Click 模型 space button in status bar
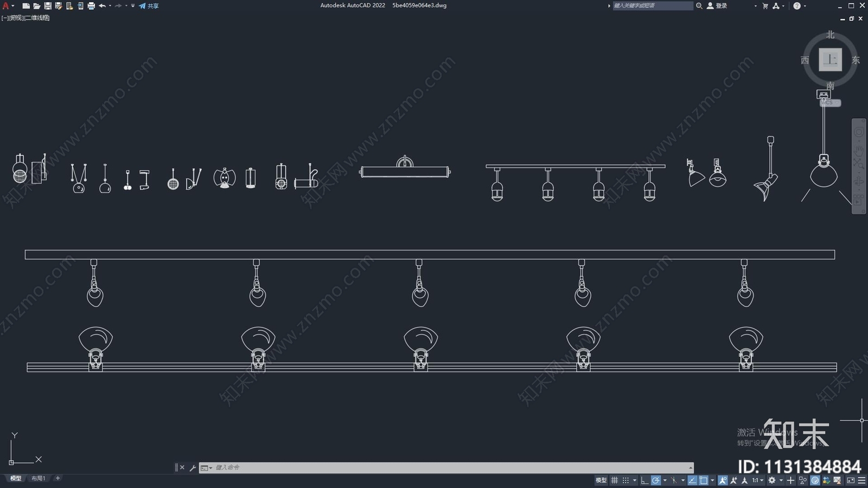This screenshot has width=868, height=488. click(601, 480)
